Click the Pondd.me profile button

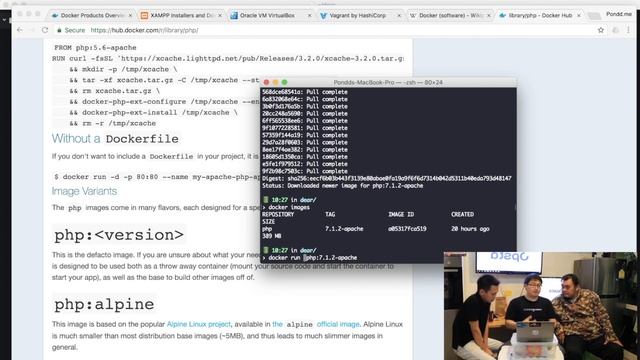tap(618, 14)
